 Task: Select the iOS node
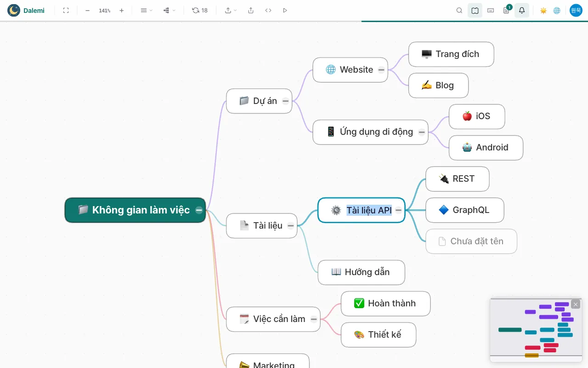pyautogui.click(x=477, y=116)
